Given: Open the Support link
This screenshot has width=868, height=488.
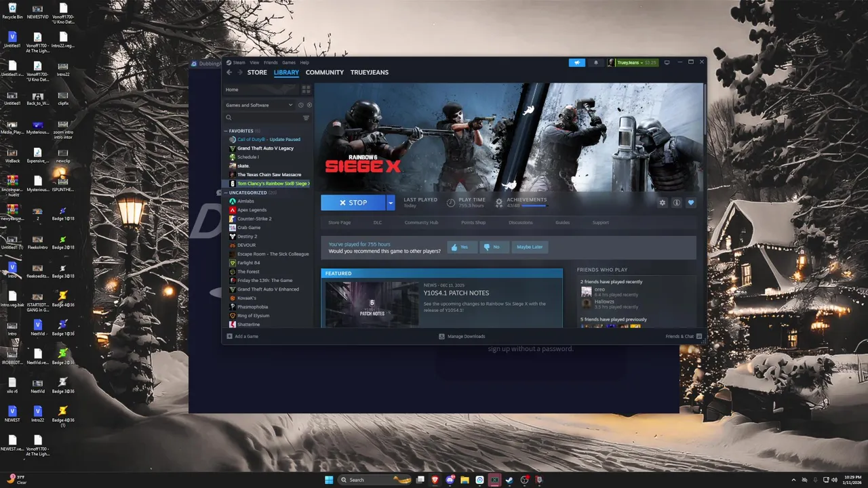Looking at the screenshot, I should (x=601, y=222).
